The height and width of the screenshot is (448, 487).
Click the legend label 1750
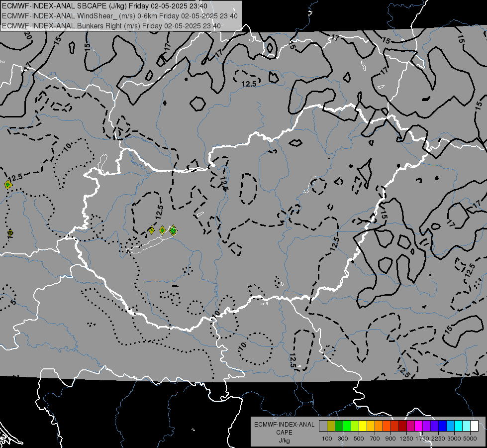(x=422, y=439)
